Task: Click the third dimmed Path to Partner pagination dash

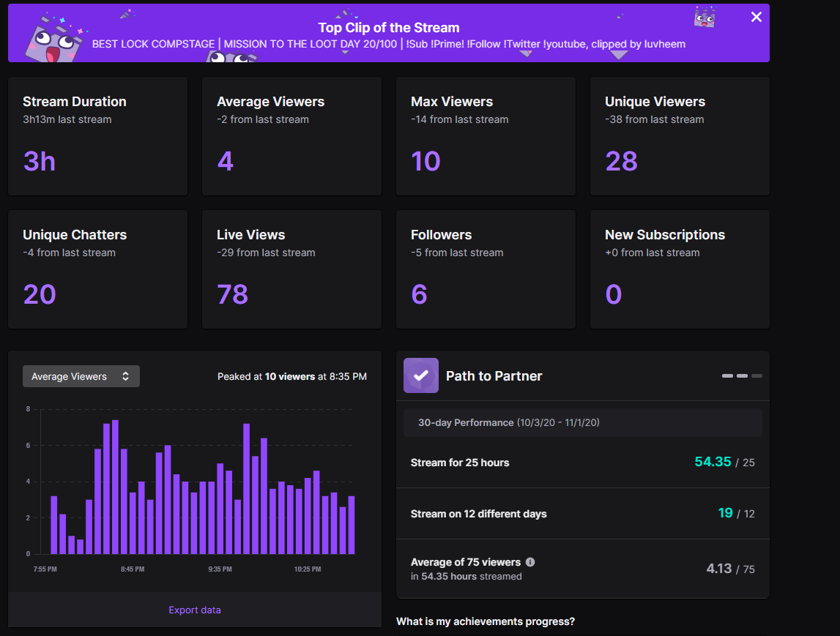Action: click(757, 376)
